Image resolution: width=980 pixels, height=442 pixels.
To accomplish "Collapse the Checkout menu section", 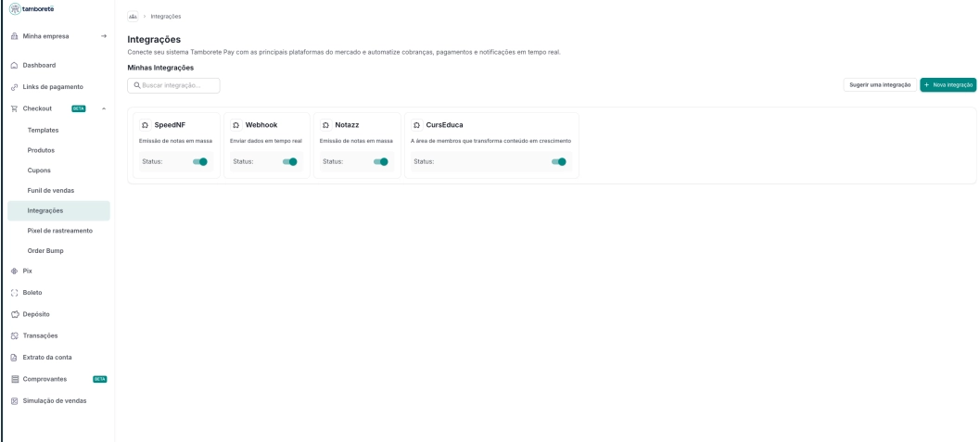I will click(x=104, y=108).
